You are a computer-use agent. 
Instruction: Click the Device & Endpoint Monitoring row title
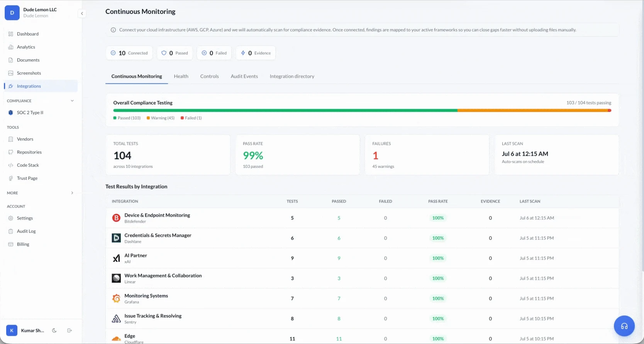click(157, 215)
